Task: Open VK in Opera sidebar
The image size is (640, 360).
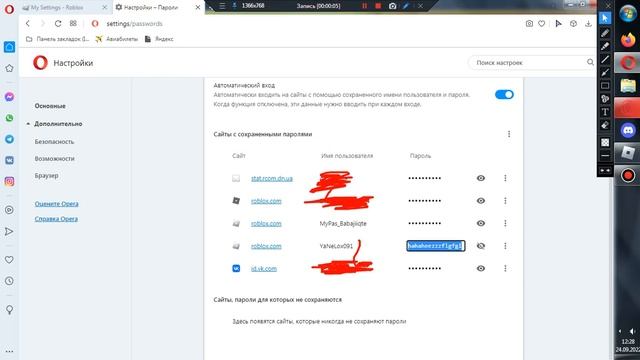Action: pyautogui.click(x=9, y=160)
